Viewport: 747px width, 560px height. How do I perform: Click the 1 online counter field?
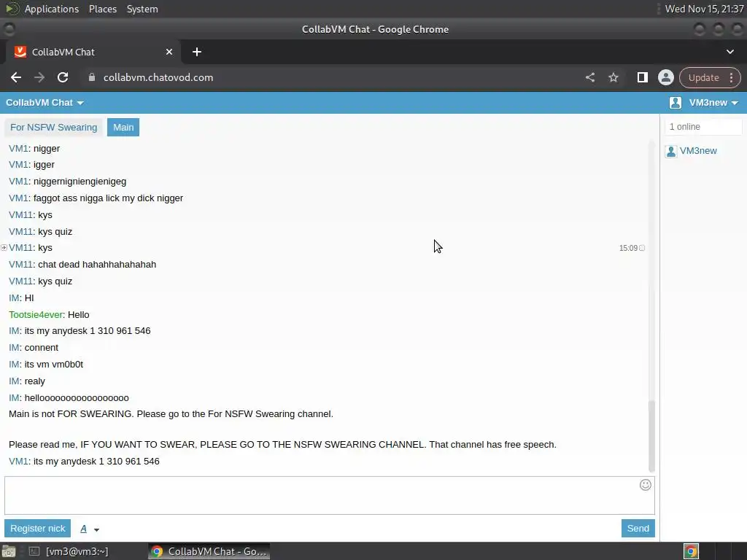703,127
